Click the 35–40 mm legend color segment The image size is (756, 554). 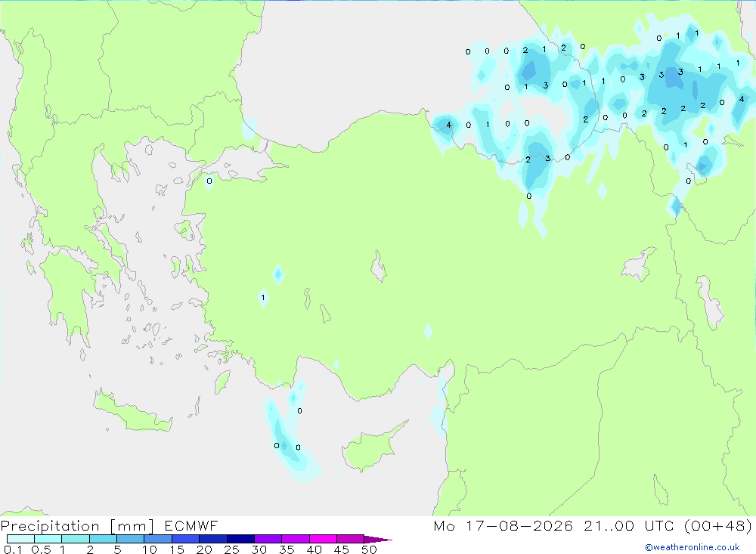point(295,539)
